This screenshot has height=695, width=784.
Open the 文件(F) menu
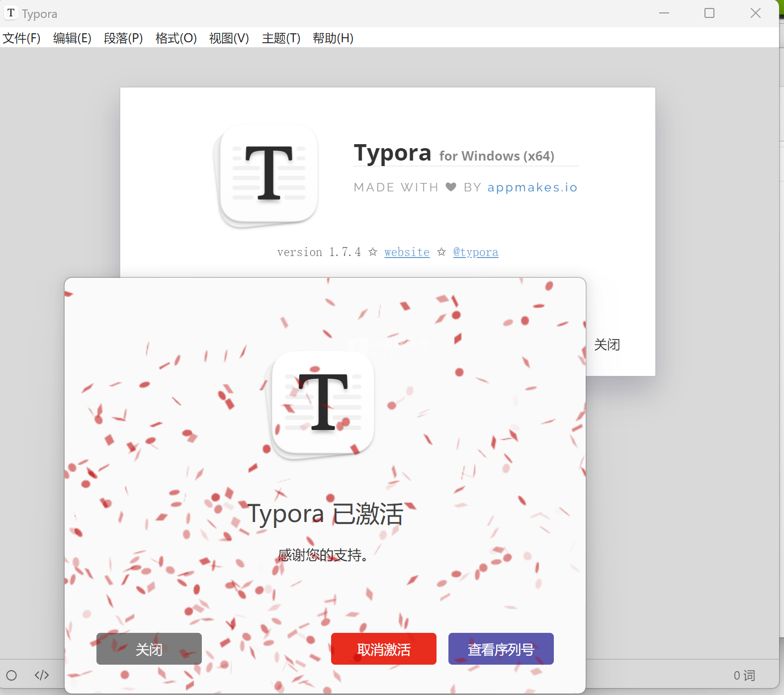coord(21,38)
